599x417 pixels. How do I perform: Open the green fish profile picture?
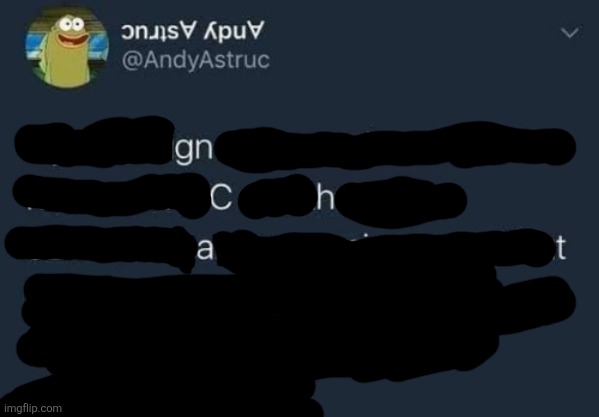click(x=67, y=47)
